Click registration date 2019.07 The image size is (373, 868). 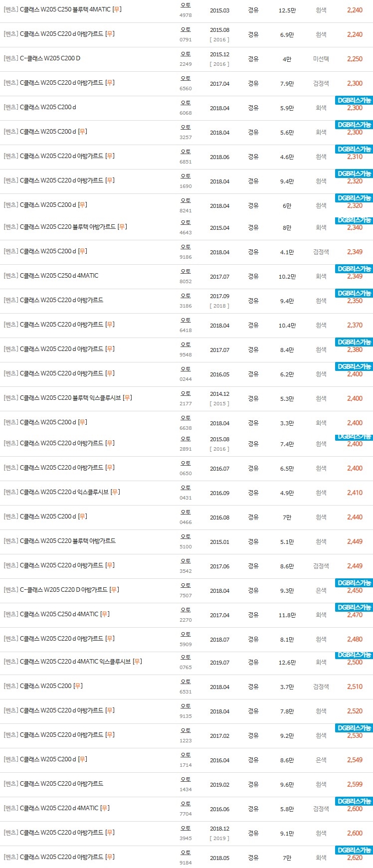[x=219, y=662]
